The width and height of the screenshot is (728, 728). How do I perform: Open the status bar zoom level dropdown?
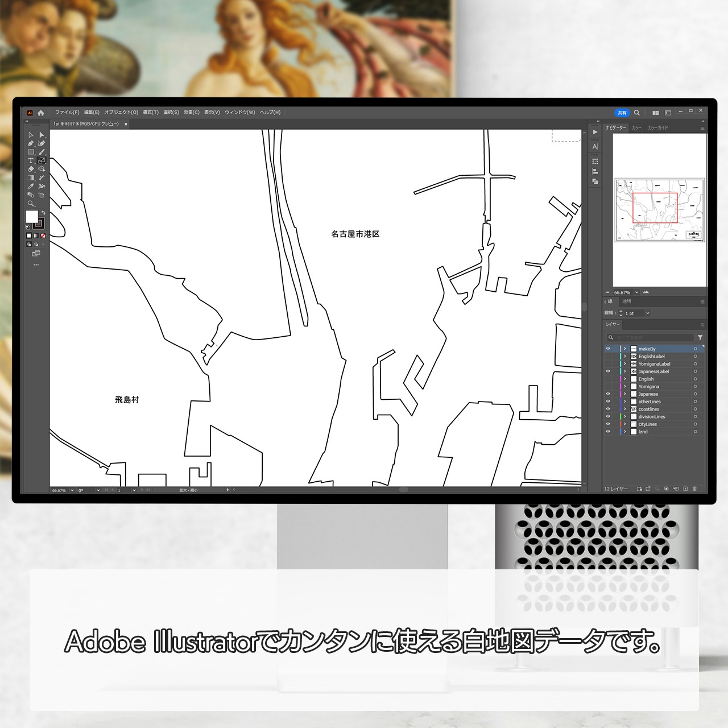pos(72,490)
